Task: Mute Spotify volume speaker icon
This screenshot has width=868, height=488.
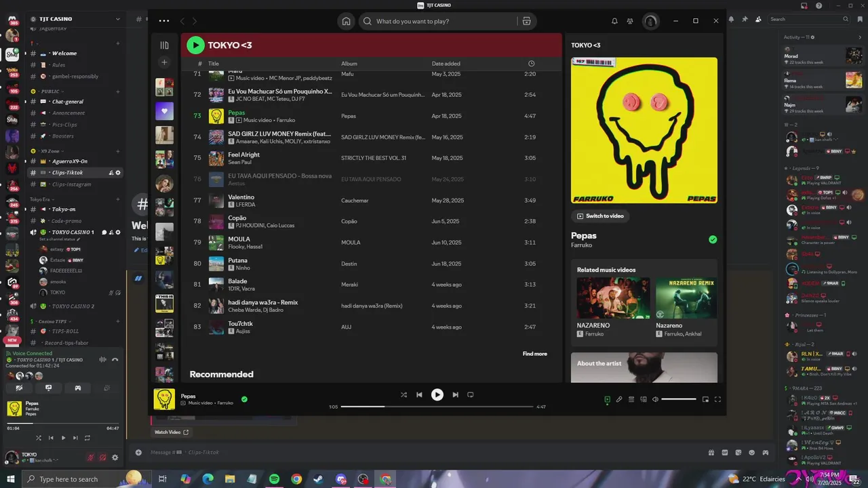Action: (655, 399)
